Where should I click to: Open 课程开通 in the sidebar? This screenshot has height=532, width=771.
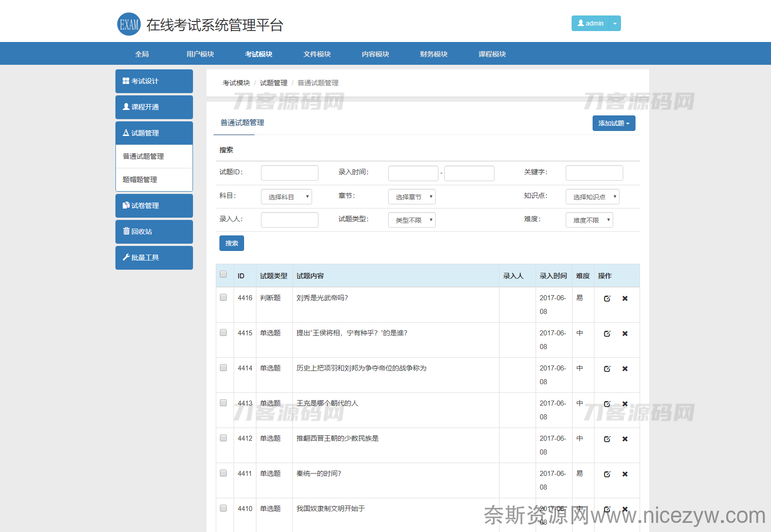click(154, 107)
